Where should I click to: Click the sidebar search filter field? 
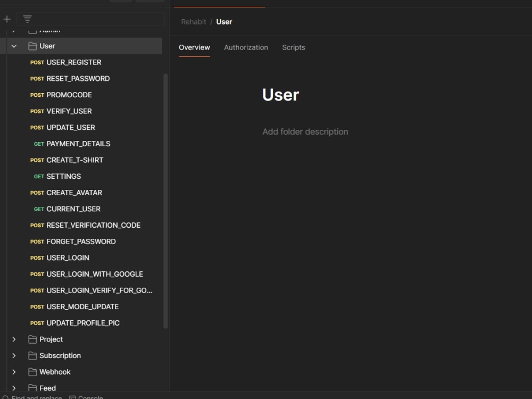[x=90, y=19]
